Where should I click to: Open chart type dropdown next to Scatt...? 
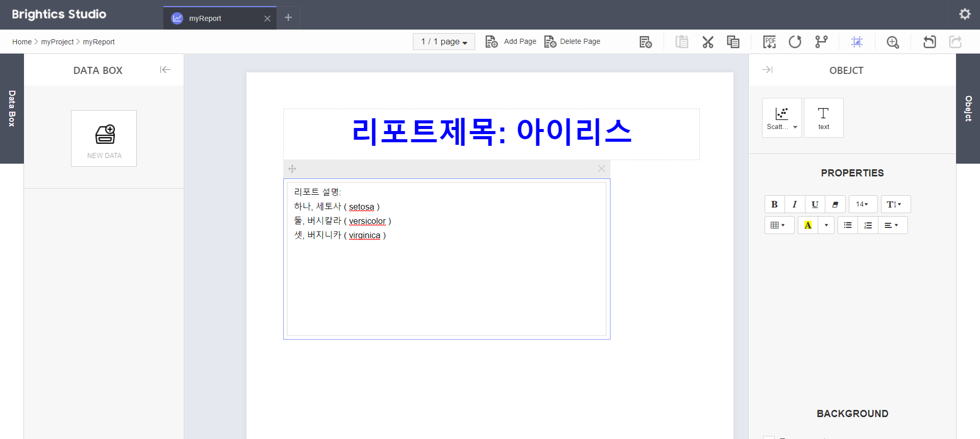coord(795,127)
